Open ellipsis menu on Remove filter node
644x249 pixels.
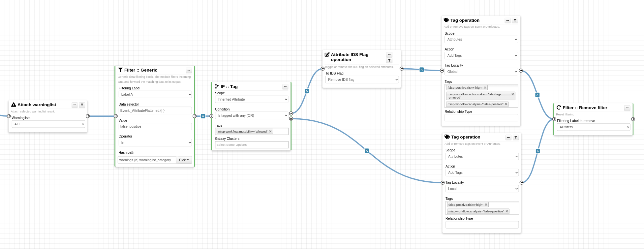(x=627, y=108)
